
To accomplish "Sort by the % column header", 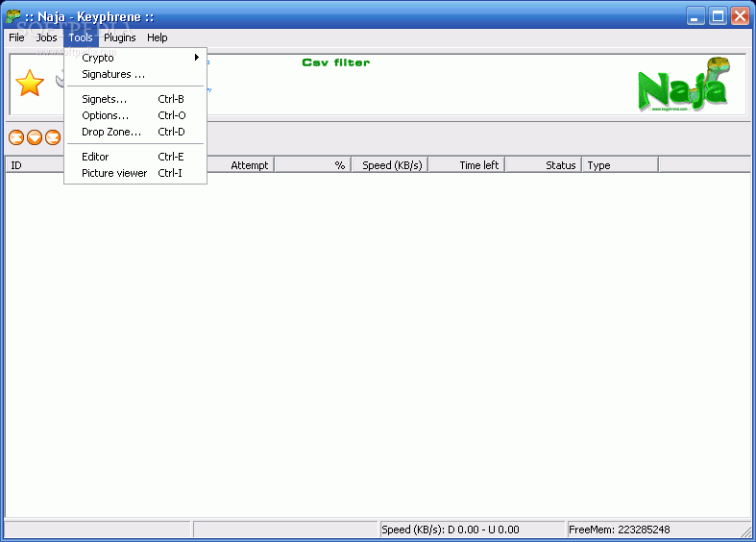I will (x=313, y=165).
